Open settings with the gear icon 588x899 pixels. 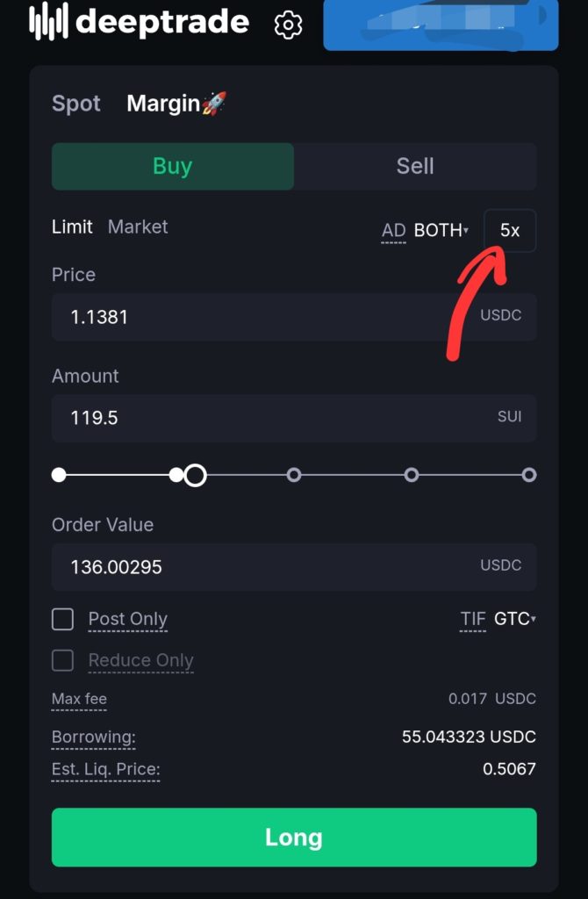pos(288,25)
